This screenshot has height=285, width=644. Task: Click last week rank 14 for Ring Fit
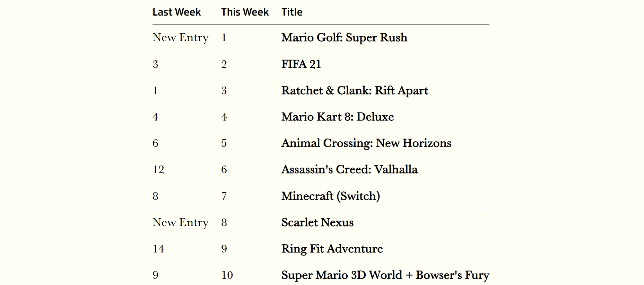[x=158, y=249]
